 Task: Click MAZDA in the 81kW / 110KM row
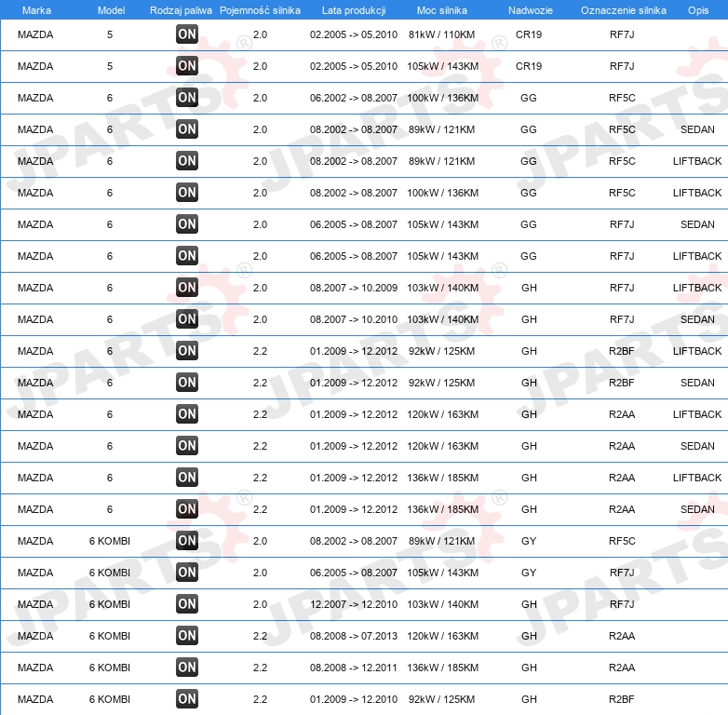pyautogui.click(x=35, y=34)
